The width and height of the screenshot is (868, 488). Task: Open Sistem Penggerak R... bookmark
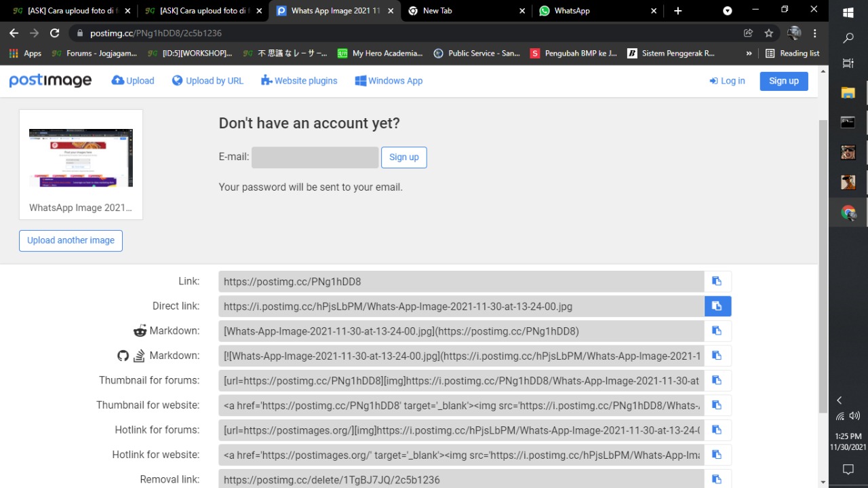[x=671, y=53]
